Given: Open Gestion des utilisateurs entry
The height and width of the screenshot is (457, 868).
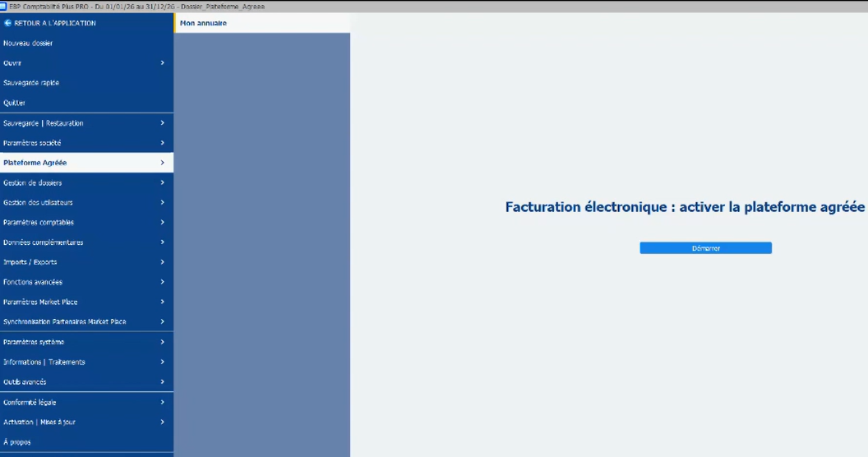Looking at the screenshot, I should click(86, 202).
